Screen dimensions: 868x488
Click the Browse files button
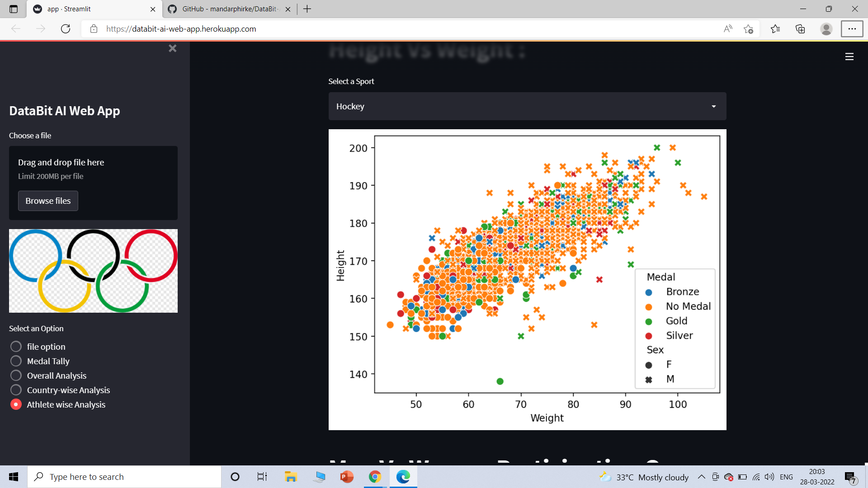(x=48, y=201)
